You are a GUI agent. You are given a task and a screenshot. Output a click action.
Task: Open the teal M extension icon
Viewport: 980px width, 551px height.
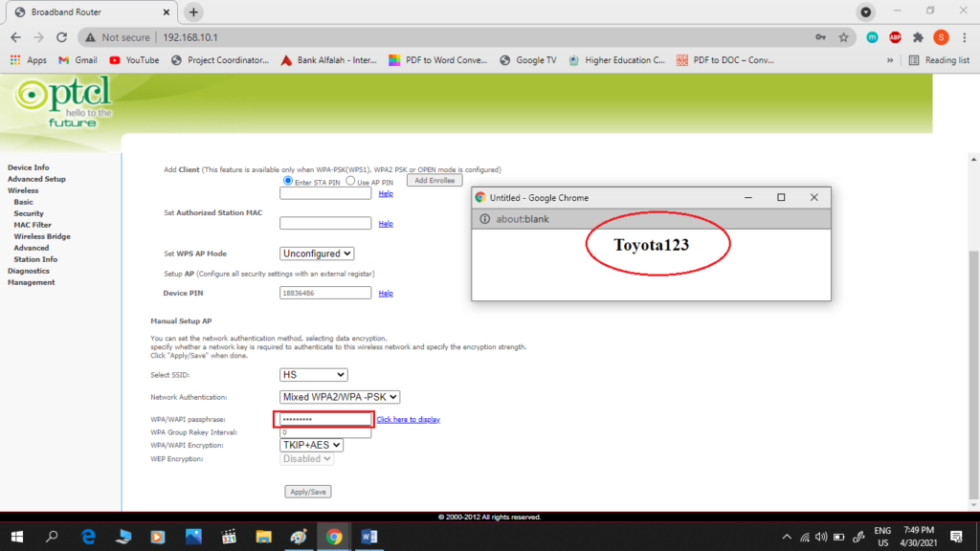[x=872, y=37]
